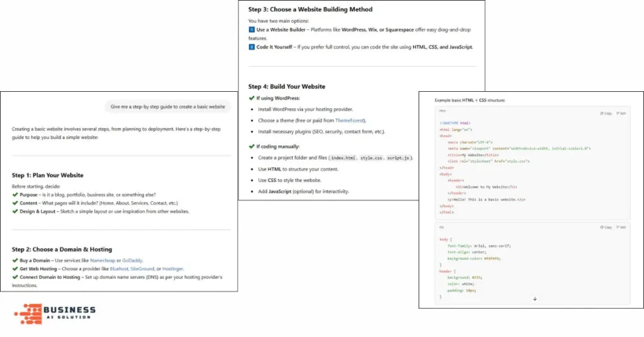Screen dimensions: 644x337
Task: Click the 'Step 1: Plan Your Website' heading
Action: (48, 175)
